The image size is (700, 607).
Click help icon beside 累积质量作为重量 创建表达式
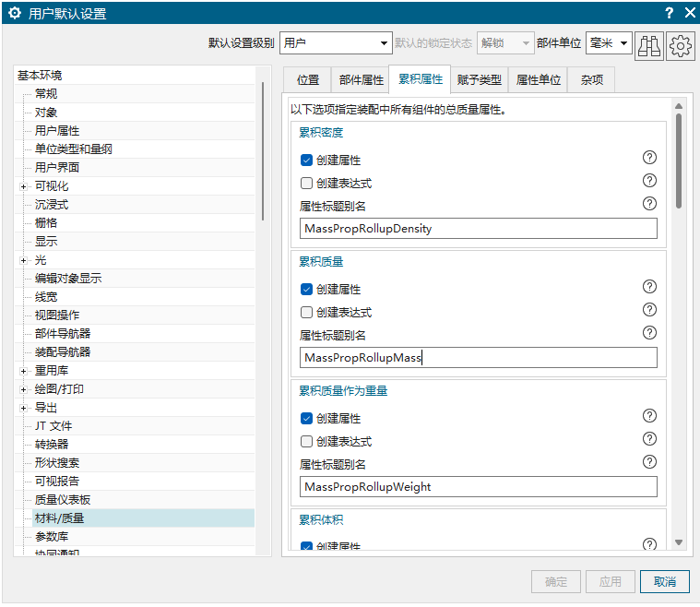pyautogui.click(x=649, y=440)
